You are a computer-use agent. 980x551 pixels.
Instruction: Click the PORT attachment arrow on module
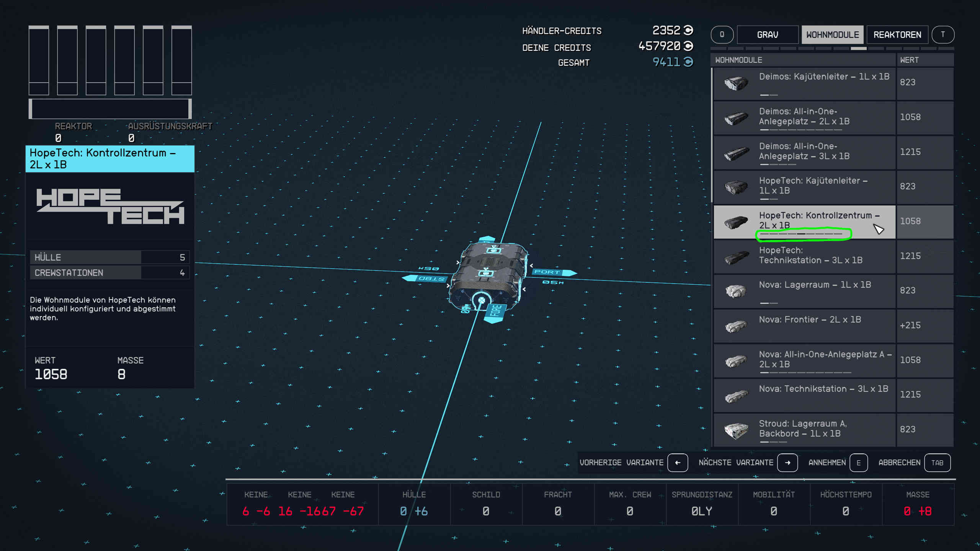(x=554, y=272)
